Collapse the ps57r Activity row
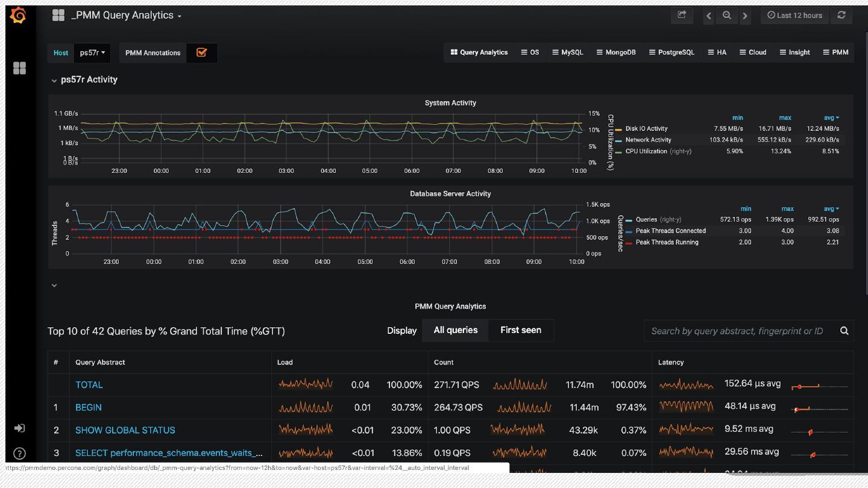The image size is (868, 488). (x=54, y=80)
